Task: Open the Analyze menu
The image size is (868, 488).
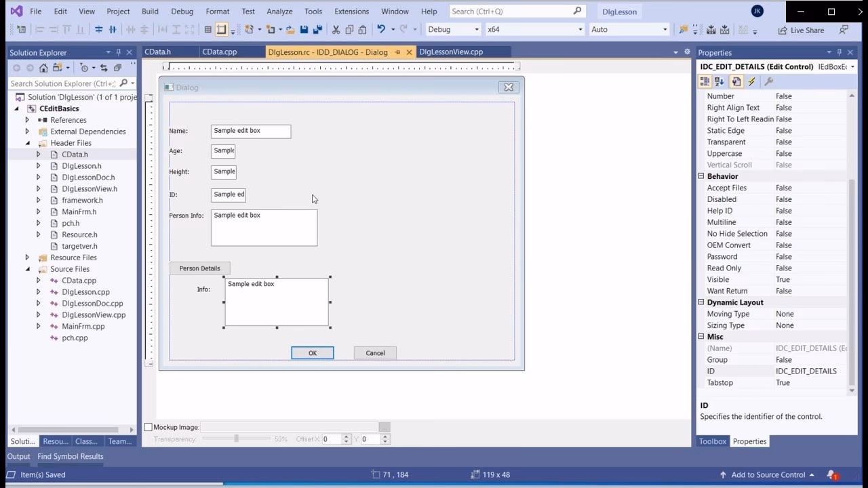Action: pos(279,12)
